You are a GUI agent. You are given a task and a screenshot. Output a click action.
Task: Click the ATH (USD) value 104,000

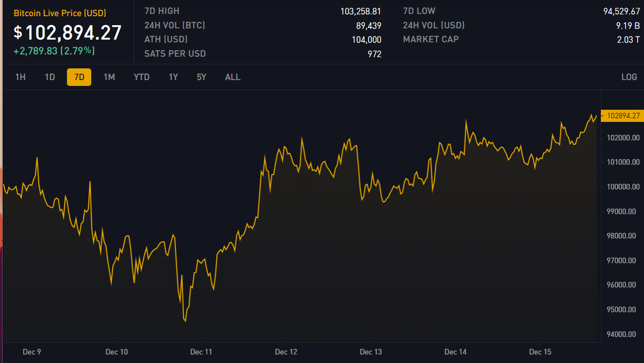(366, 40)
